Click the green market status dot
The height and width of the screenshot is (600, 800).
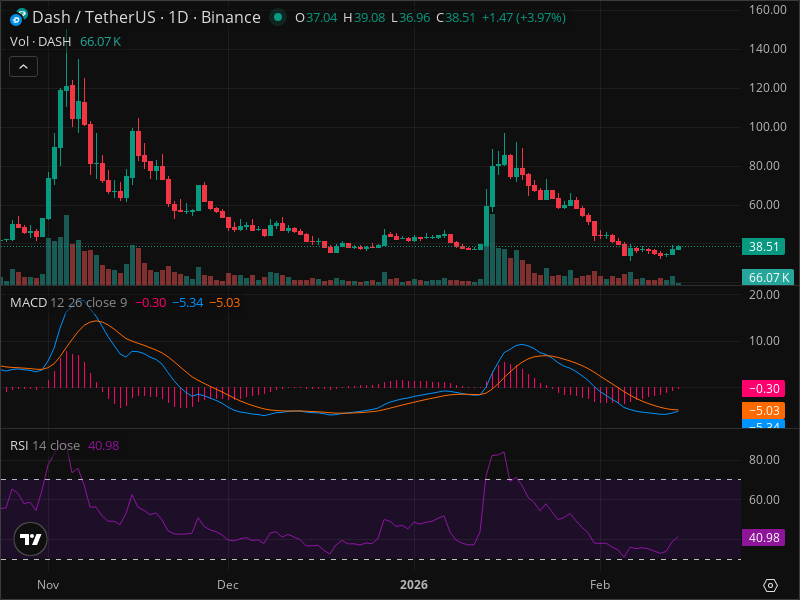(278, 17)
